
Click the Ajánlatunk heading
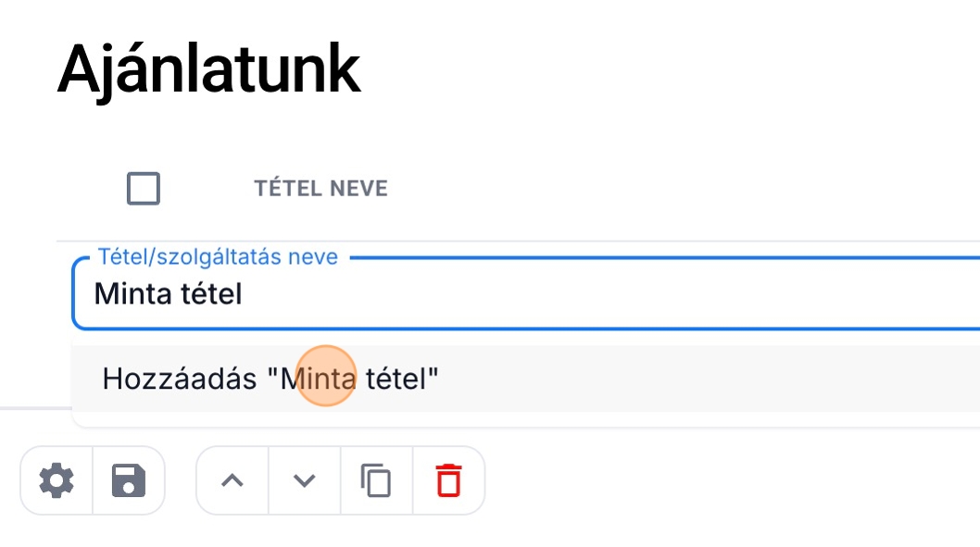(x=208, y=69)
